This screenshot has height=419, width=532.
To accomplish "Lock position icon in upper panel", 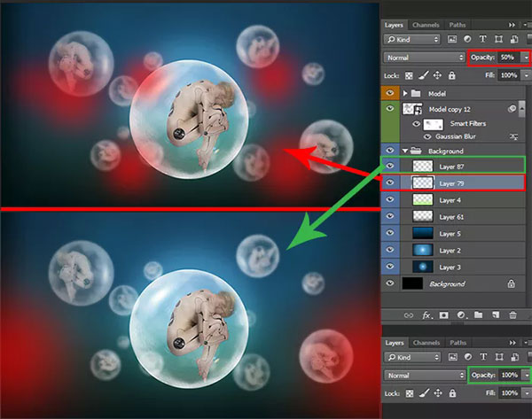I will [437, 75].
